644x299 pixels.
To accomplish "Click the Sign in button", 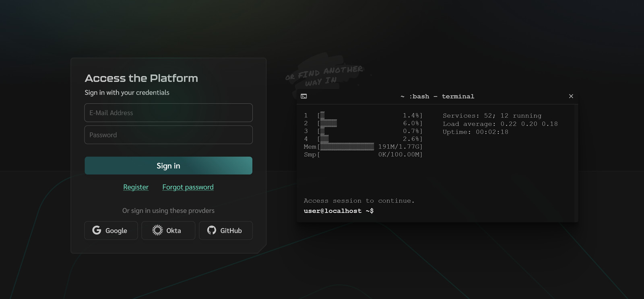I will tap(169, 166).
